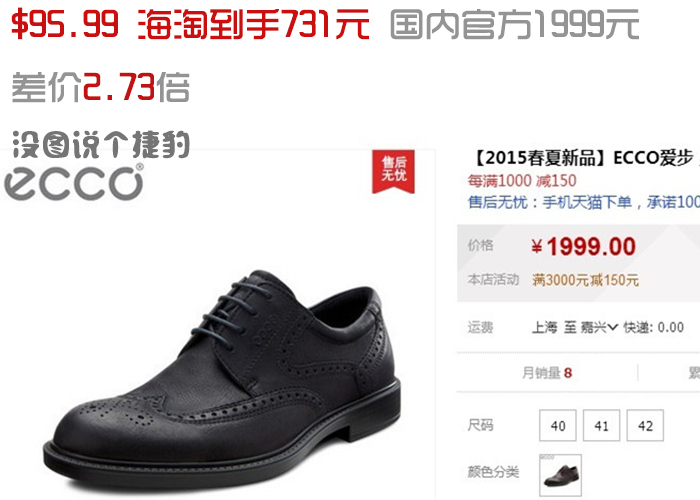Click the 售后无忧 手机天猫下单 link
This screenshot has height=500, width=700.
(583, 202)
